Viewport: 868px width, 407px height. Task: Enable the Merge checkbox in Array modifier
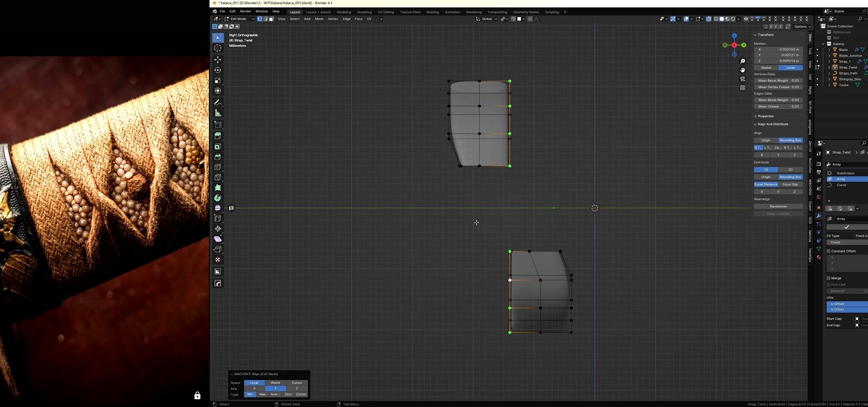(x=828, y=278)
